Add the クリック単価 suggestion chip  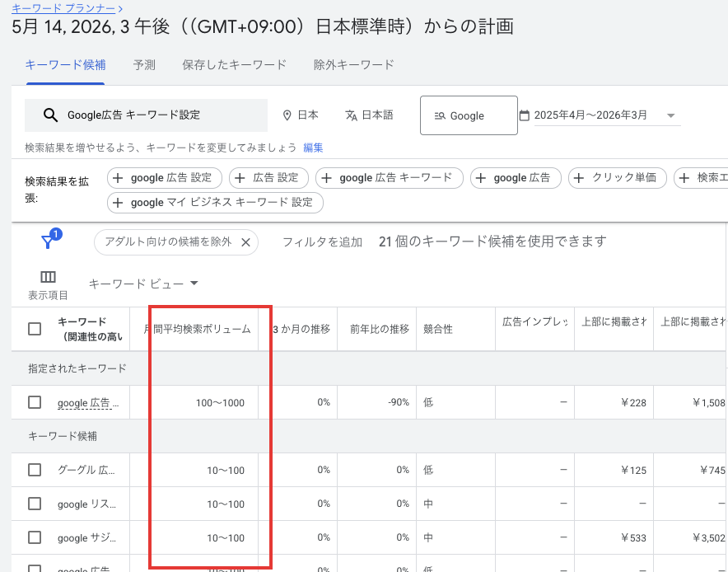(618, 178)
